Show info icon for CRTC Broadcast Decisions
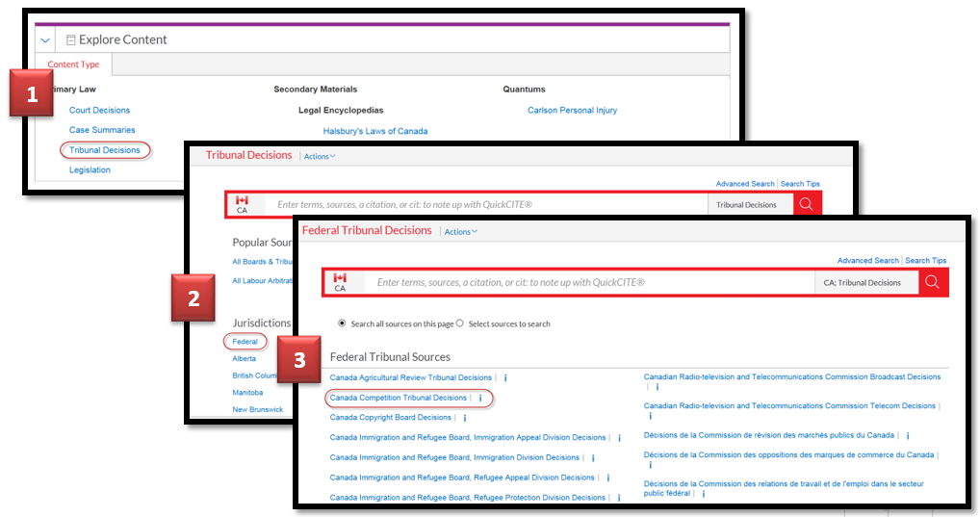Screen dimensions: 980x517 click(657, 387)
